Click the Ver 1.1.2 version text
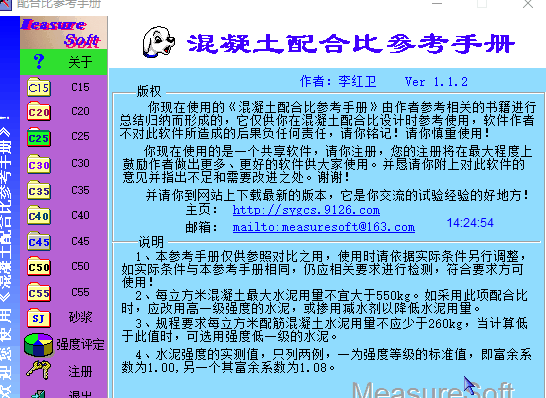 (x=436, y=82)
